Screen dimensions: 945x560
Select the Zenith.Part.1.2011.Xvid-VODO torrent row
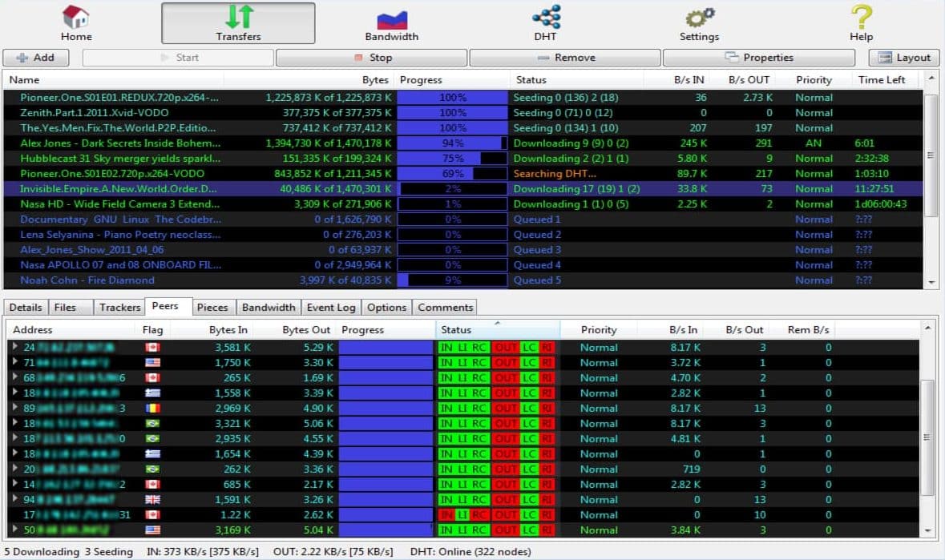click(95, 113)
